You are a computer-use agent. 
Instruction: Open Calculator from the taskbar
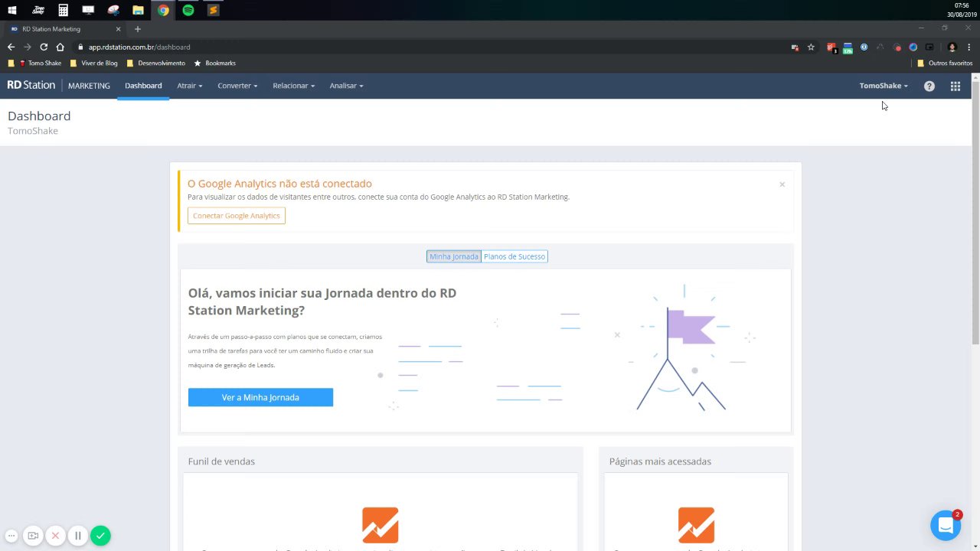click(x=63, y=10)
